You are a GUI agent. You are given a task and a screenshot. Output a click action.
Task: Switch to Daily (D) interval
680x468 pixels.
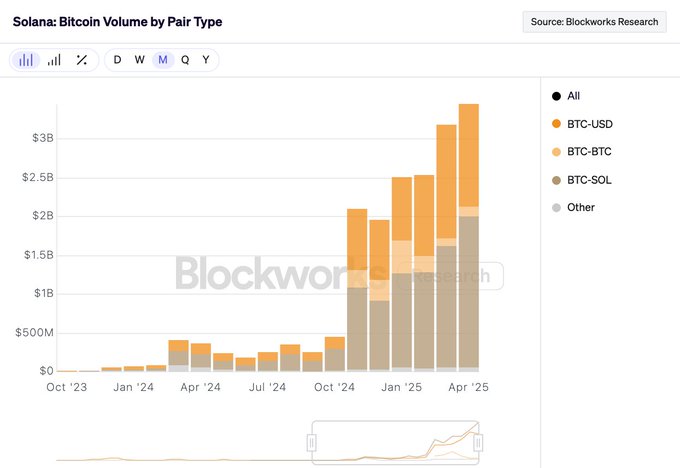coord(117,60)
